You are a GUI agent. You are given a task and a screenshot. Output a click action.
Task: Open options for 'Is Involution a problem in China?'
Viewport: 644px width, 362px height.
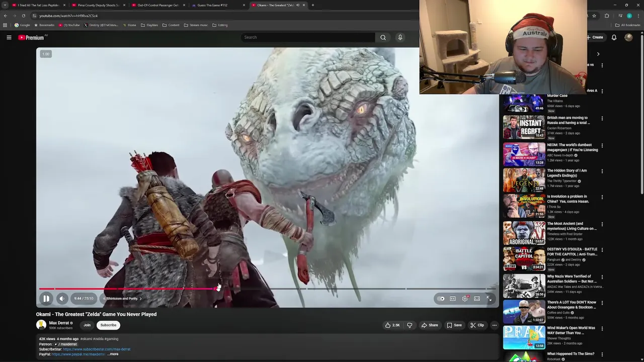[602, 197]
